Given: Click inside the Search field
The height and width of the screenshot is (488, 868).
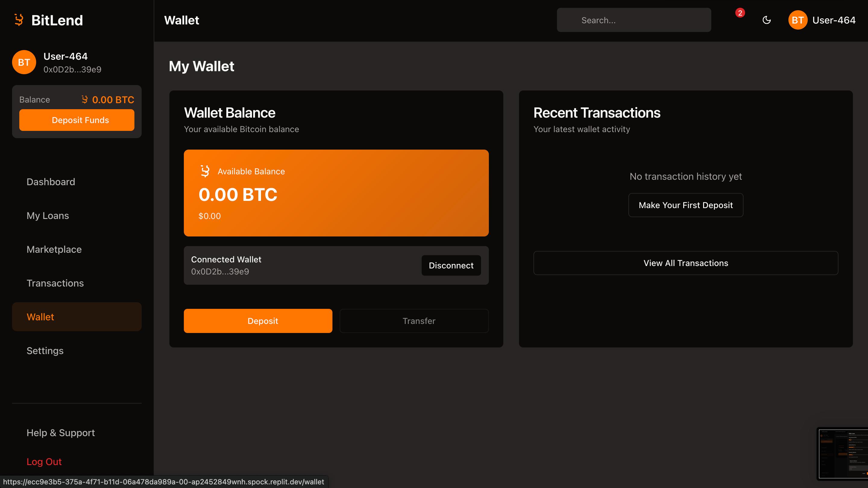Looking at the screenshot, I should pos(634,20).
